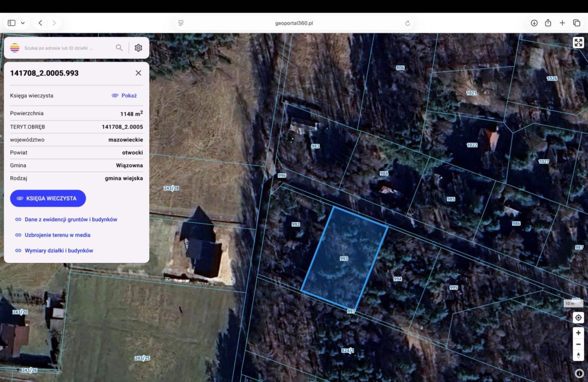Select parcel 992 on the map
This screenshot has height=382, width=588.
tap(296, 224)
